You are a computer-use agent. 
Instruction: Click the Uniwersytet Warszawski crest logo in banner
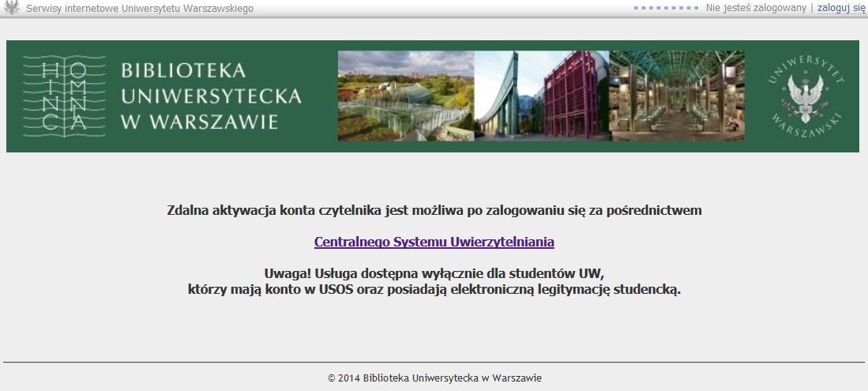(806, 96)
